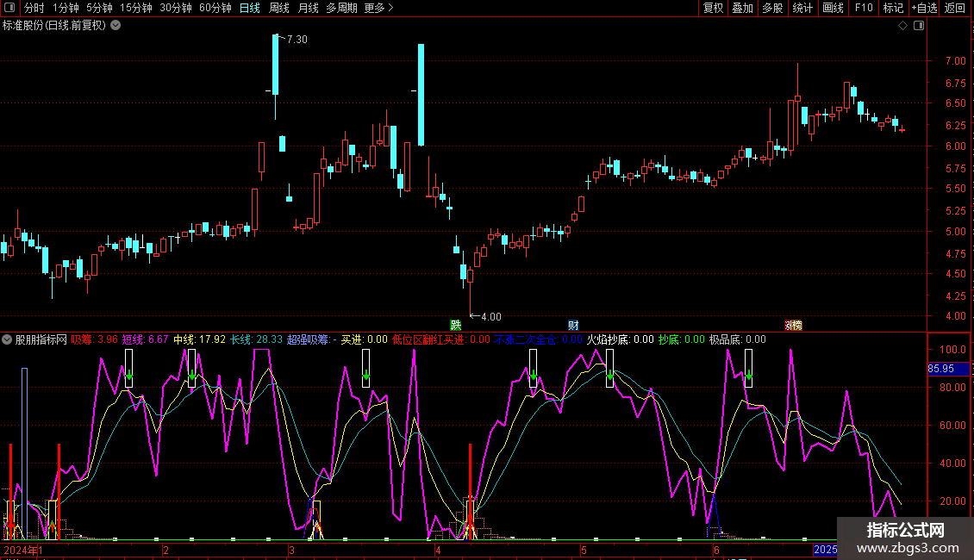Click the 2024年1 date label on time axis

tap(23, 550)
